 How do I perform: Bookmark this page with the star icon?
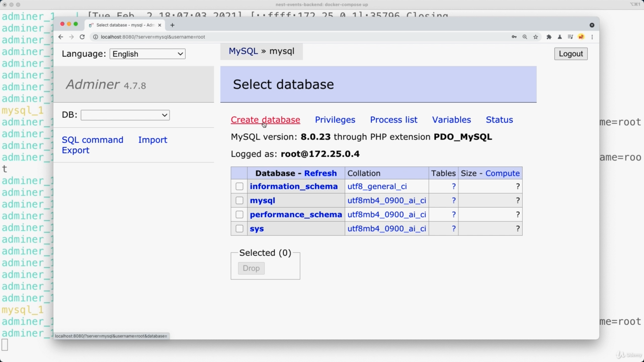[536, 37]
